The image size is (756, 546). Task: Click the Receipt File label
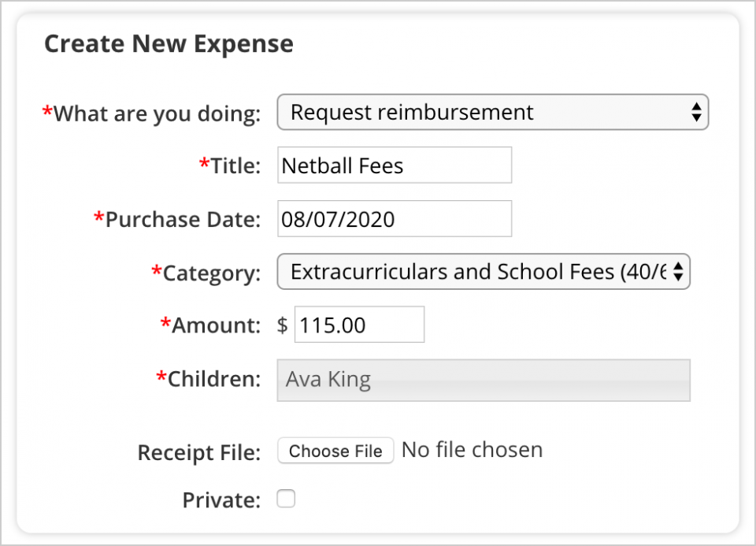(x=199, y=453)
